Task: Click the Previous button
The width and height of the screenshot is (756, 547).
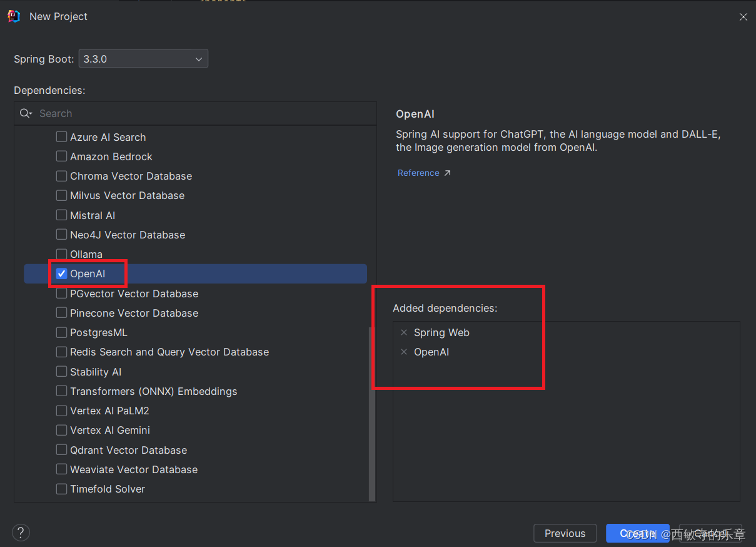Action: (x=565, y=533)
